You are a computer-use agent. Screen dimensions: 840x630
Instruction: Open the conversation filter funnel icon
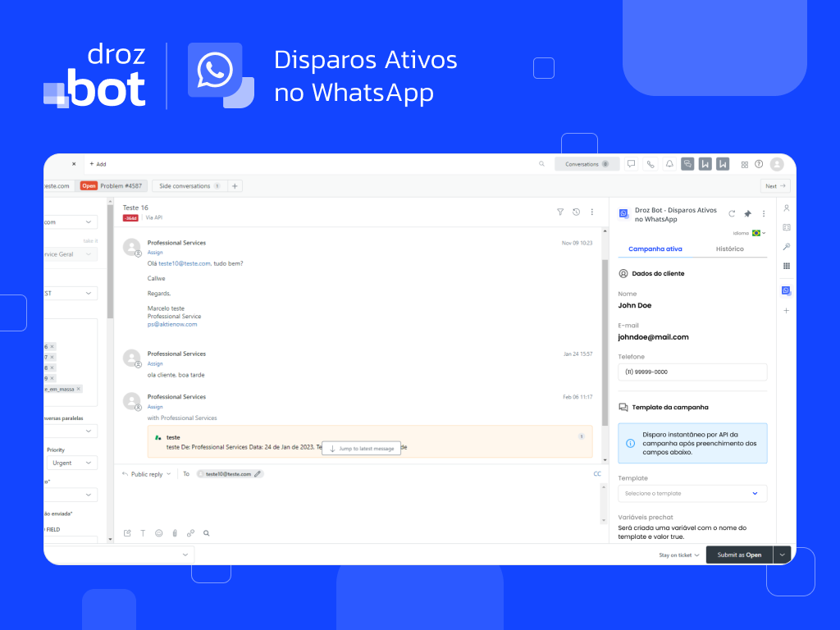(560, 212)
